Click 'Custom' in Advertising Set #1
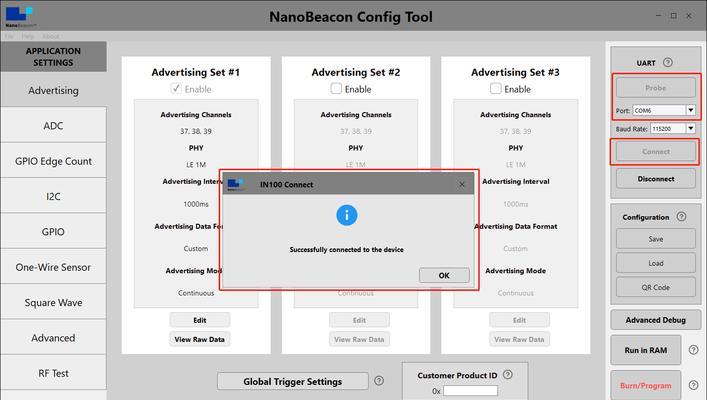The image size is (707, 400). tap(196, 248)
